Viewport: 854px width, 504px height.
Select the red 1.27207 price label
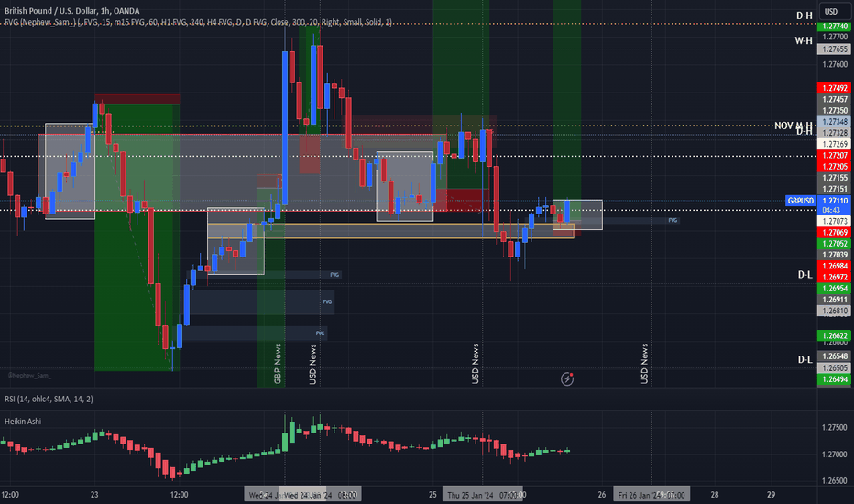pyautogui.click(x=835, y=155)
